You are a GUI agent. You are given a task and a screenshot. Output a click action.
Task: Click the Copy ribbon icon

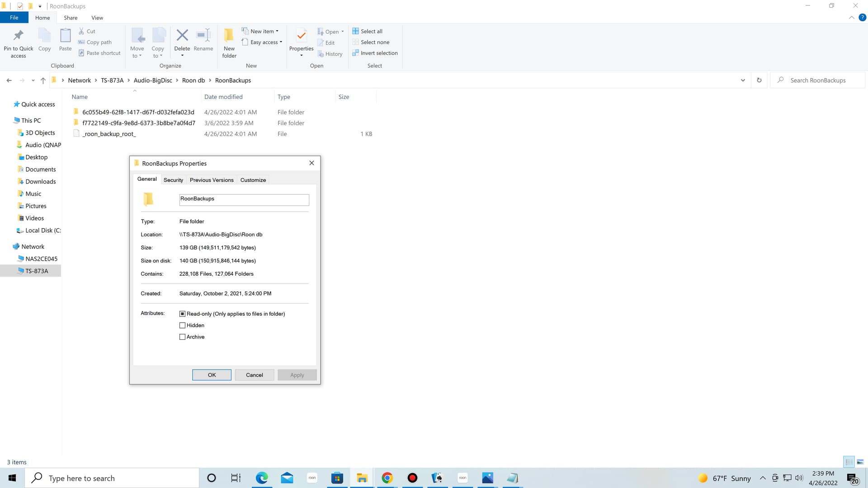[x=44, y=35]
